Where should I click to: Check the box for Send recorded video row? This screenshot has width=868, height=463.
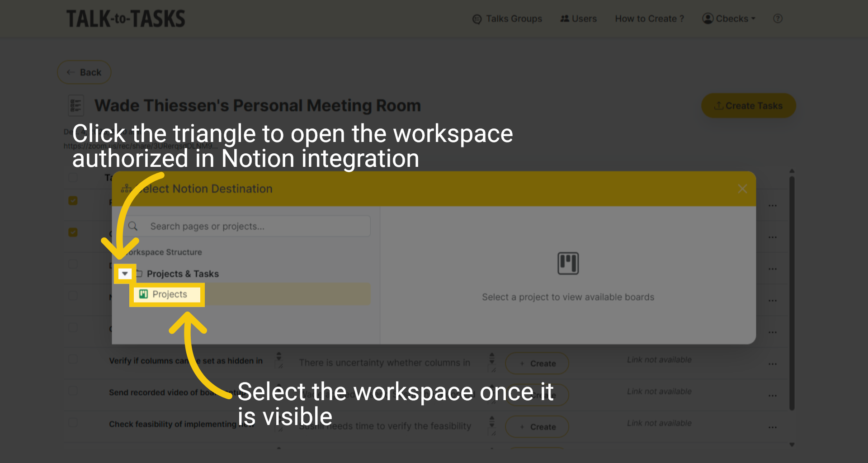73,391
